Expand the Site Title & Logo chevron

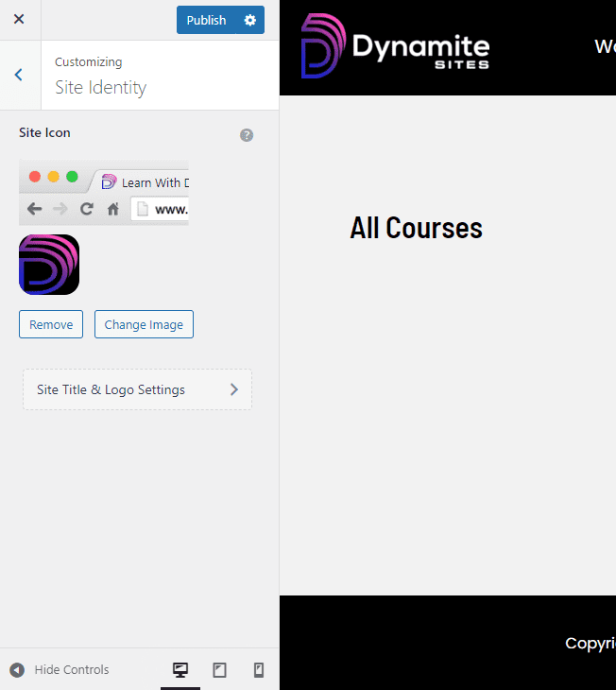tap(234, 389)
